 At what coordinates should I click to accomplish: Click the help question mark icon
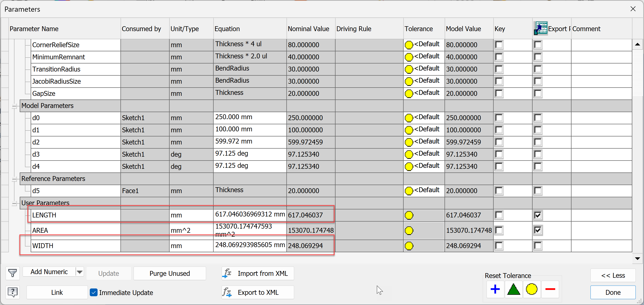pyautogui.click(x=12, y=292)
